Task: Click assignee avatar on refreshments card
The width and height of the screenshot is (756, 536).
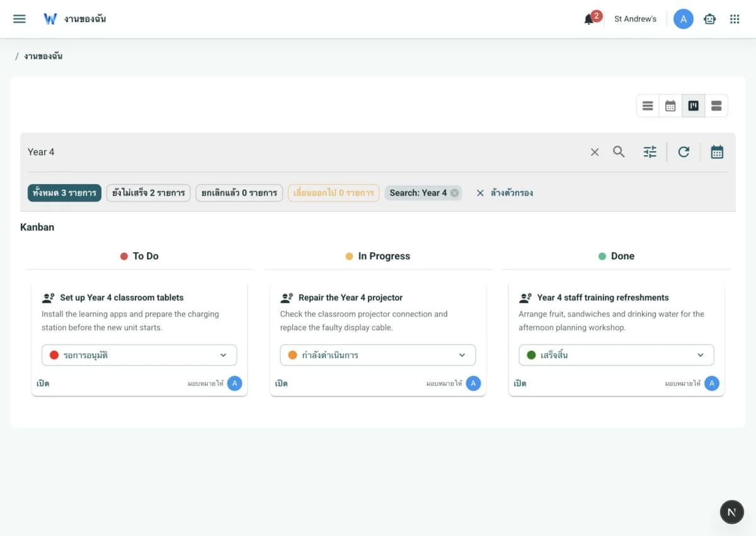Action: pyautogui.click(x=712, y=383)
